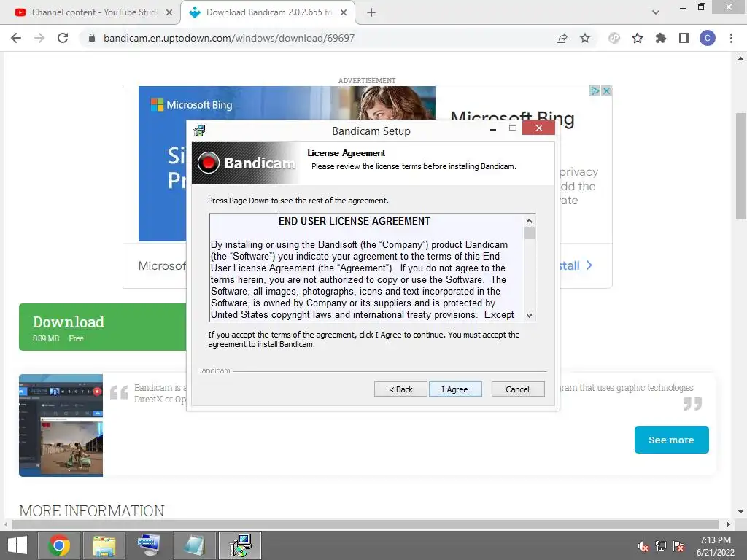Open the computer keyboard taskbar icon
This screenshot has width=747, height=560.
click(149, 545)
